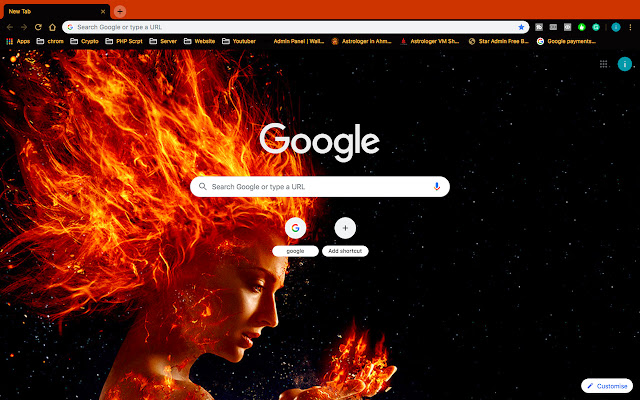The image size is (640, 400).
Task: Open the Grammarly green G extension
Action: (x=596, y=27)
